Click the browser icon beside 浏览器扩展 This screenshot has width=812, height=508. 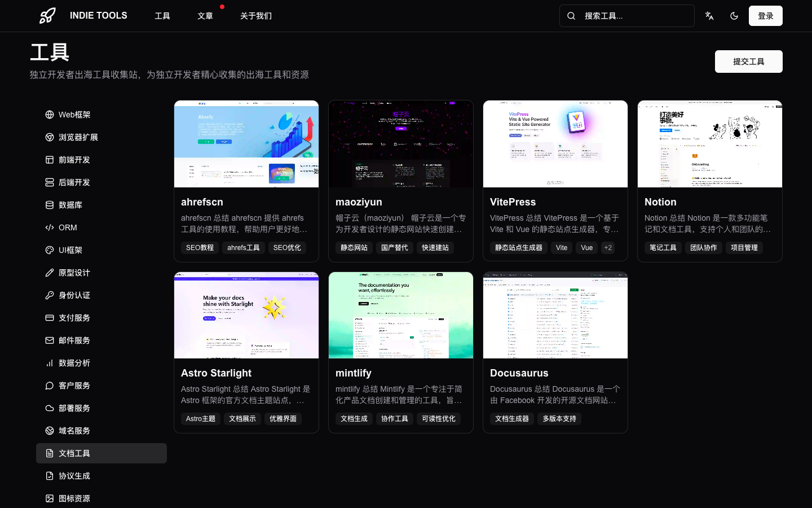50,137
